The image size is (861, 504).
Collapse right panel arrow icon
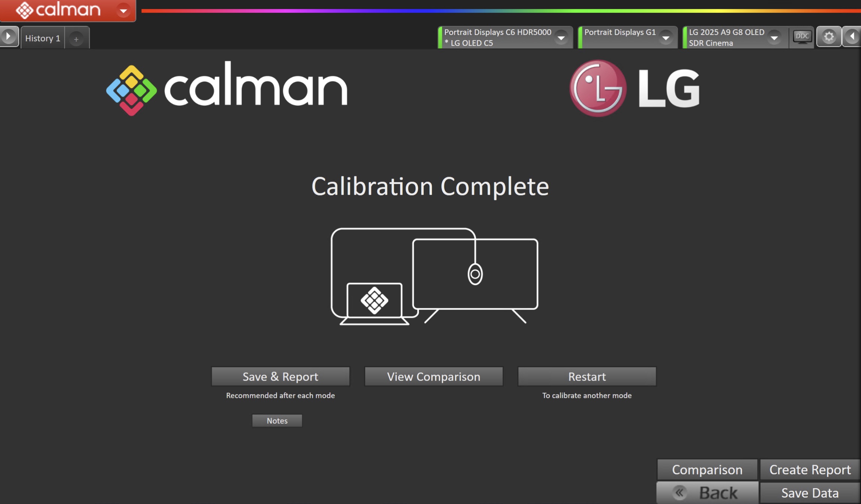[x=852, y=37]
